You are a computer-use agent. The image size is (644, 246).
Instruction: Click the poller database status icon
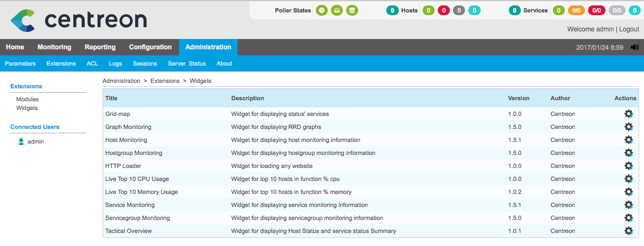352,10
